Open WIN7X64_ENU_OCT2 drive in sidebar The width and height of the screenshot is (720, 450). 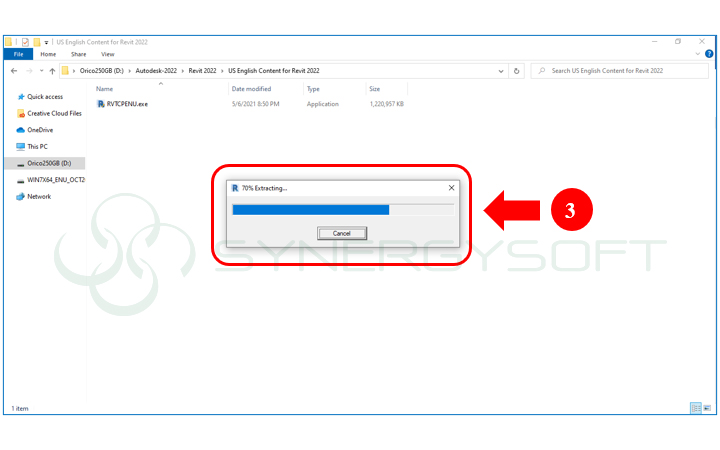pos(56,180)
